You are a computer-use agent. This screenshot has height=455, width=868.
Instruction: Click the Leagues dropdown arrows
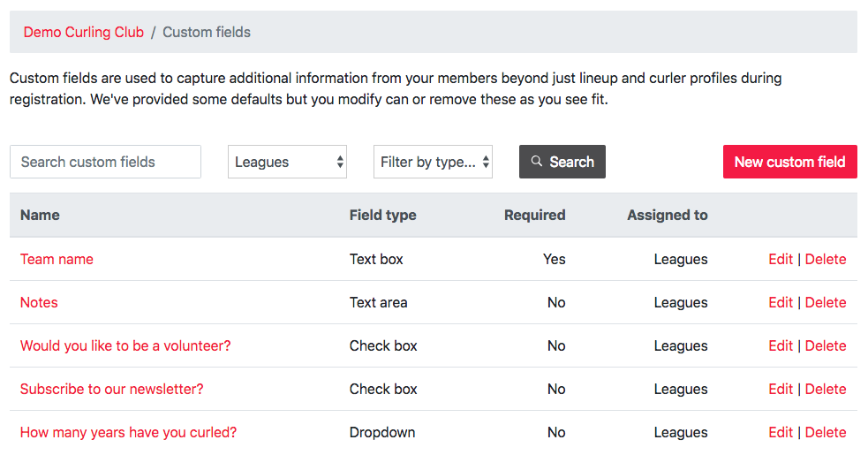pos(340,162)
